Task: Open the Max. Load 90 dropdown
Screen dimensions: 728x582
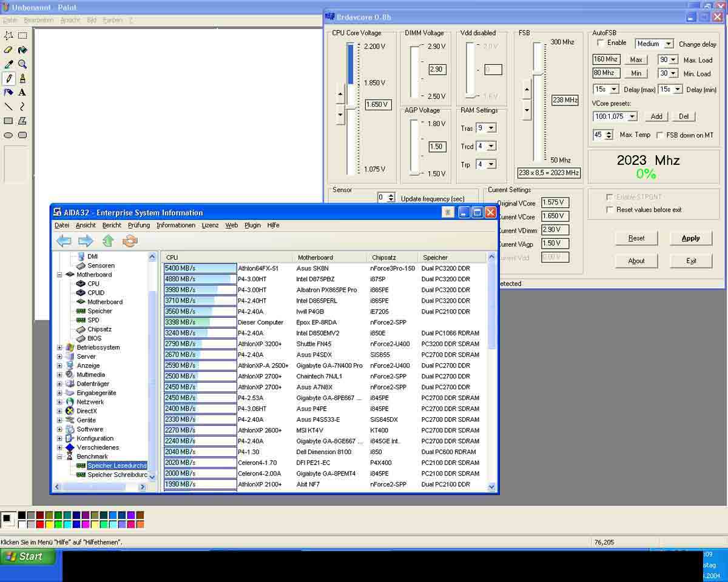Action: tap(673, 59)
